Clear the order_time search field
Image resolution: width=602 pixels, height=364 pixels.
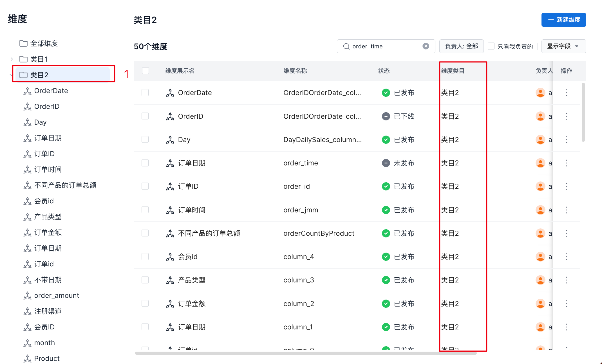[x=426, y=46]
